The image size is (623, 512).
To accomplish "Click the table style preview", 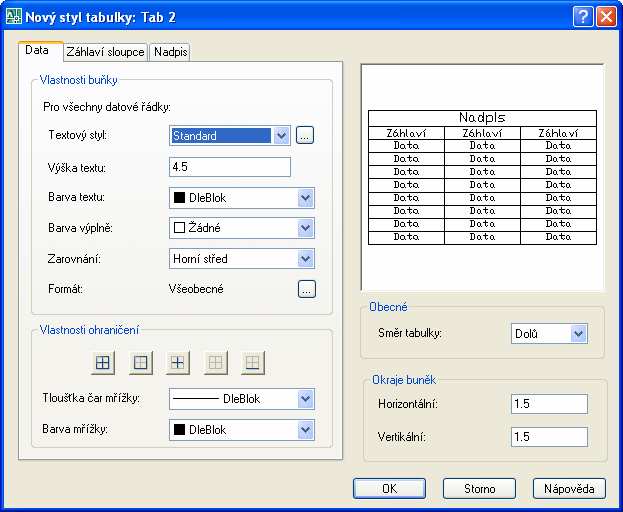I will pos(482,178).
